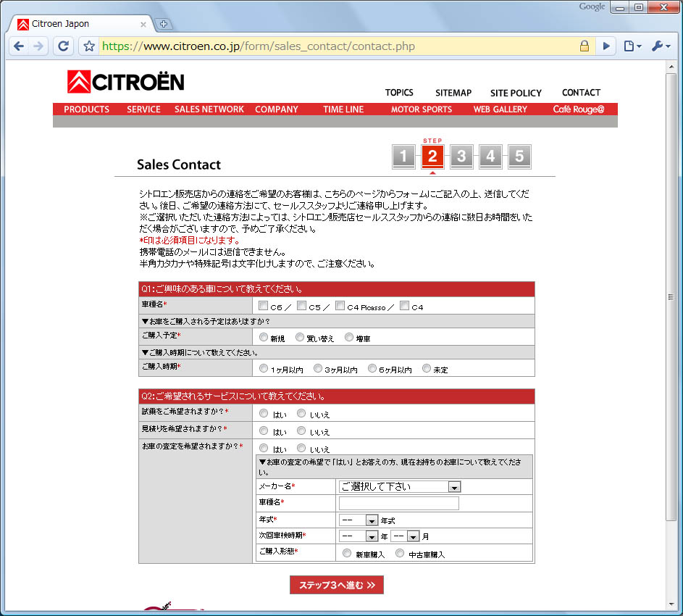Click the CONTACT link

click(581, 93)
